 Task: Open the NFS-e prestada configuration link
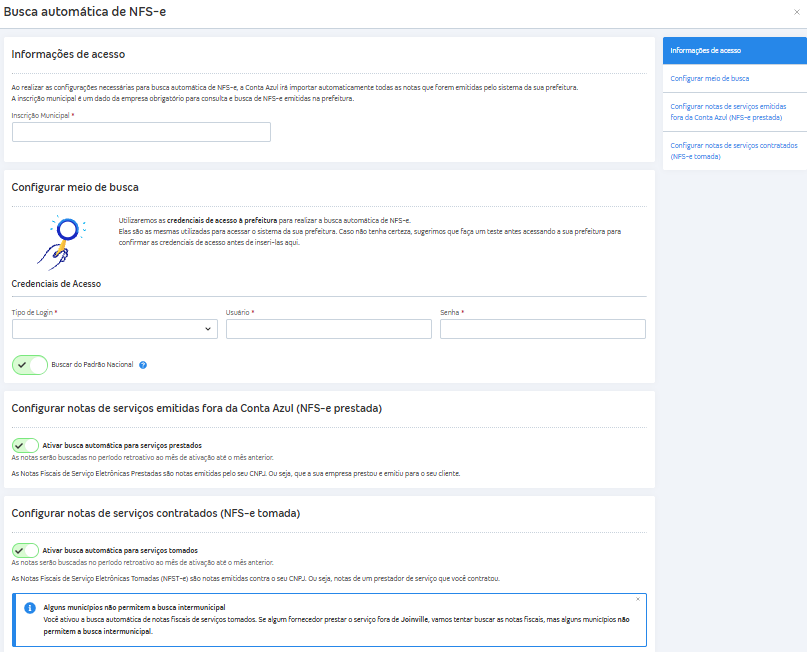pos(734,112)
